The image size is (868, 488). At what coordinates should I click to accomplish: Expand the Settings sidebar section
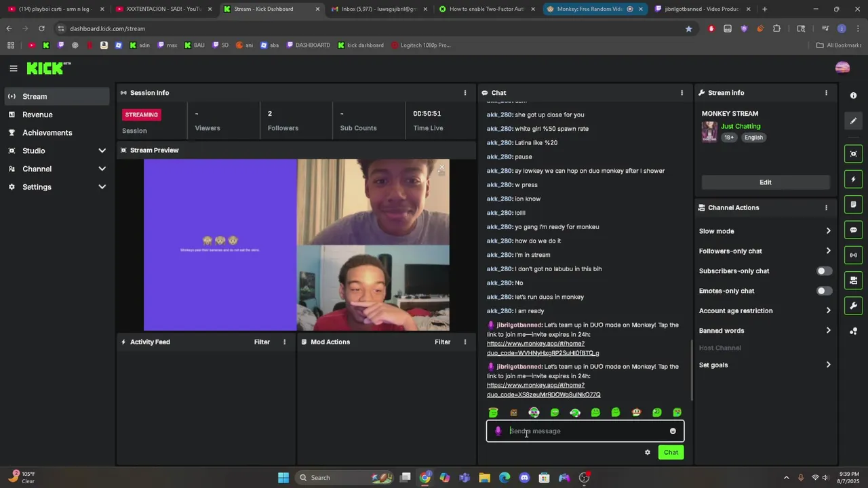(56, 187)
